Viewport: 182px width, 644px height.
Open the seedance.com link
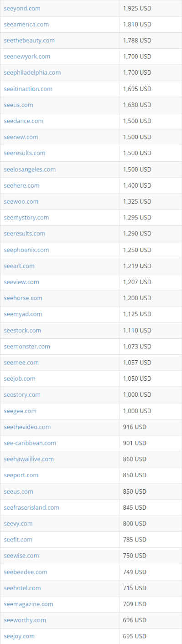point(24,121)
